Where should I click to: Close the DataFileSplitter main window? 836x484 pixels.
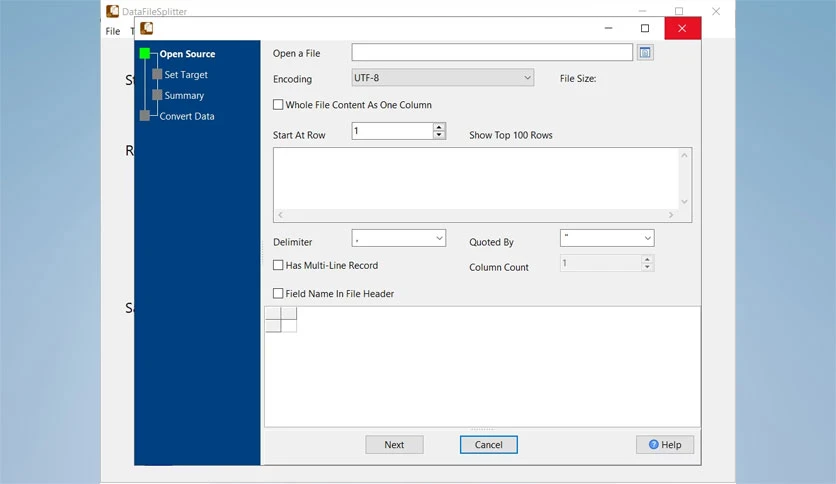716,11
